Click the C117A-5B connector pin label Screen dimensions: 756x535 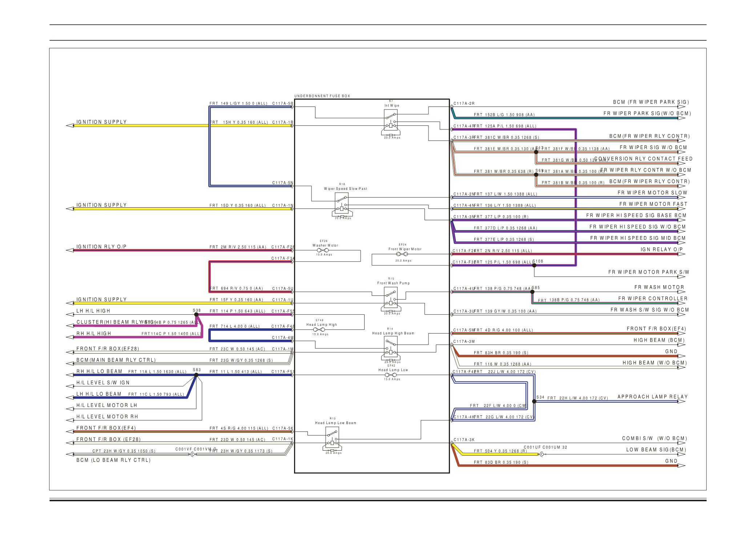coord(282,103)
